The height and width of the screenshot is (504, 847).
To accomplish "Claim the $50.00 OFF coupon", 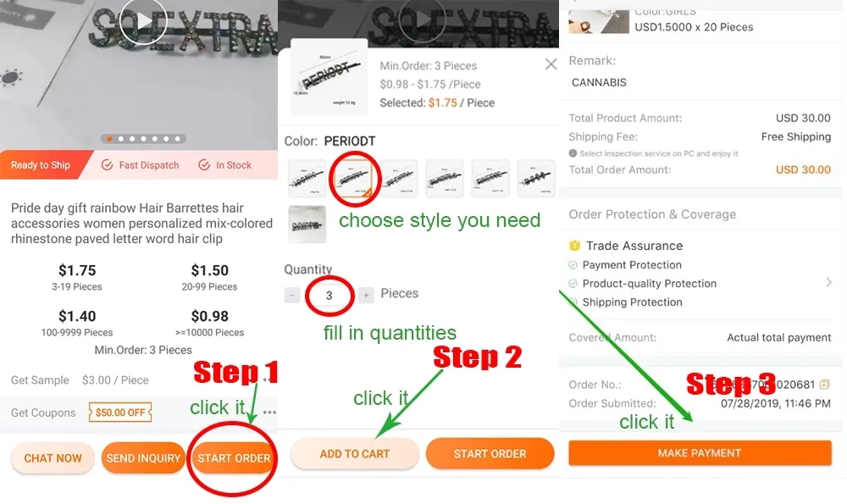I will 120,413.
